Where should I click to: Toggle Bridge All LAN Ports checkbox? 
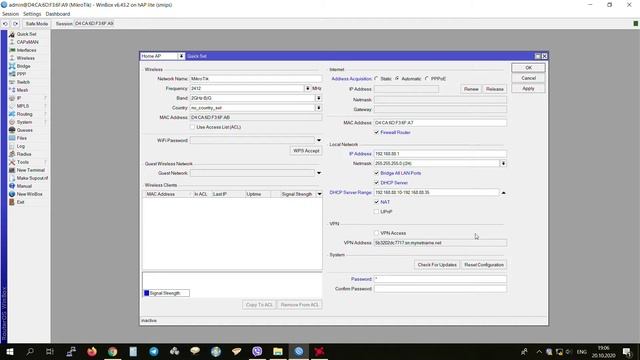click(x=376, y=173)
